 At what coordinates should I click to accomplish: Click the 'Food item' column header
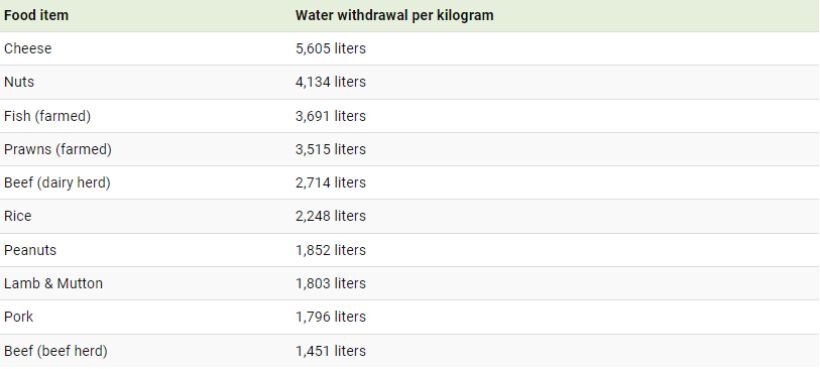point(36,15)
